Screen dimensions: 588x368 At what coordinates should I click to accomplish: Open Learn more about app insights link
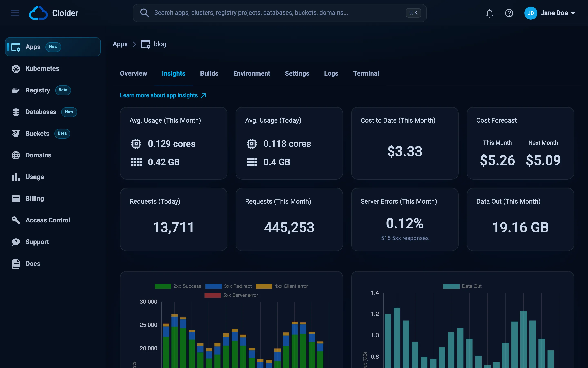click(x=163, y=95)
